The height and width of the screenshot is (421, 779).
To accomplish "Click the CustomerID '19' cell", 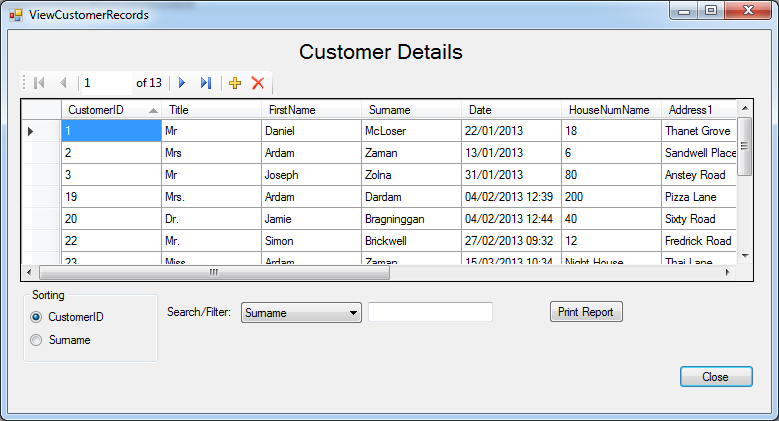I will pyautogui.click(x=111, y=197).
